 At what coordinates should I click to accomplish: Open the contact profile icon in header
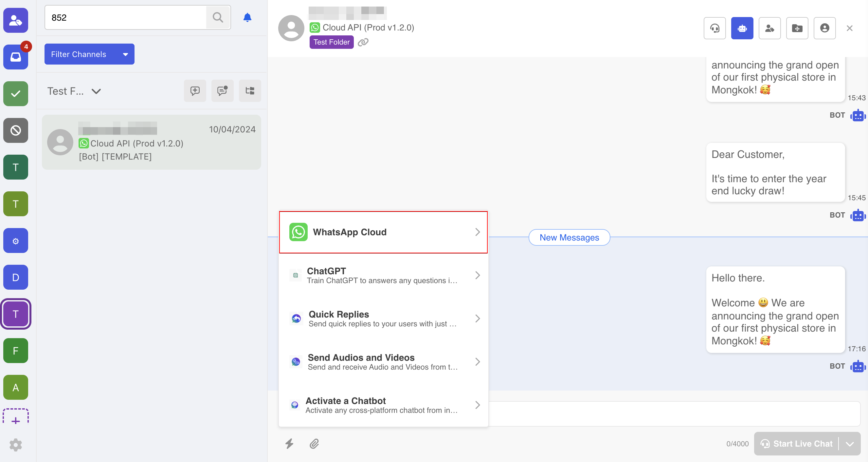[824, 28]
